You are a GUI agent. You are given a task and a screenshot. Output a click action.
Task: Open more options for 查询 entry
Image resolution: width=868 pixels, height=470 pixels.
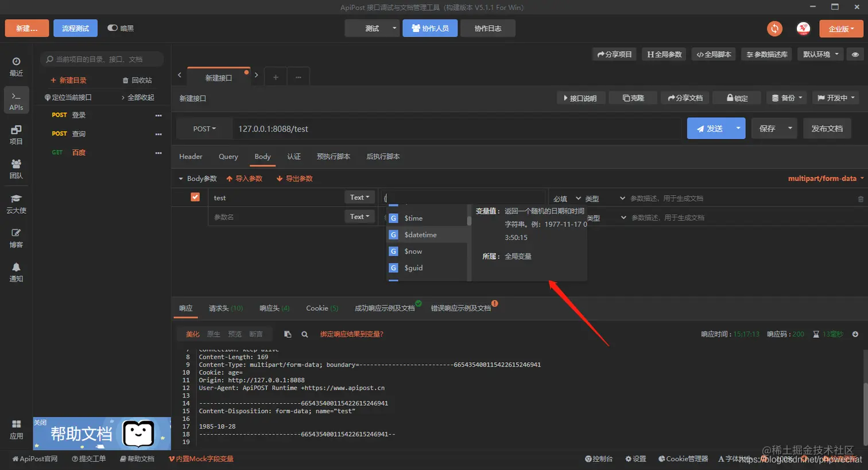tap(158, 134)
